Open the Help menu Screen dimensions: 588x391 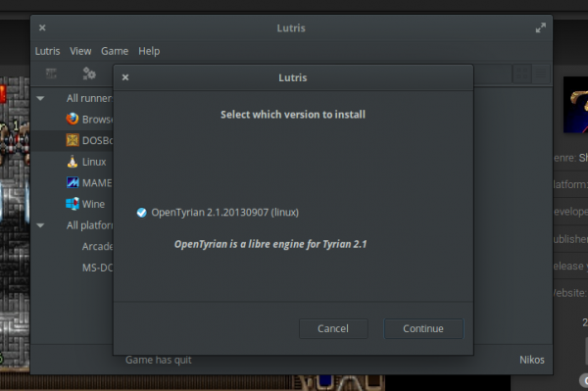[x=149, y=51]
